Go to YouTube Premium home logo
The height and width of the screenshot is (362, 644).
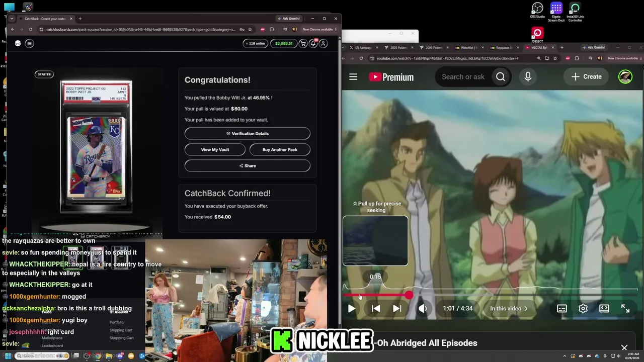pyautogui.click(x=391, y=77)
